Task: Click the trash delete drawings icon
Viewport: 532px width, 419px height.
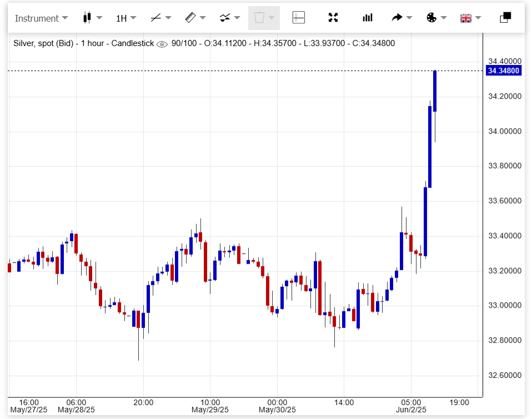Action: click(259, 18)
